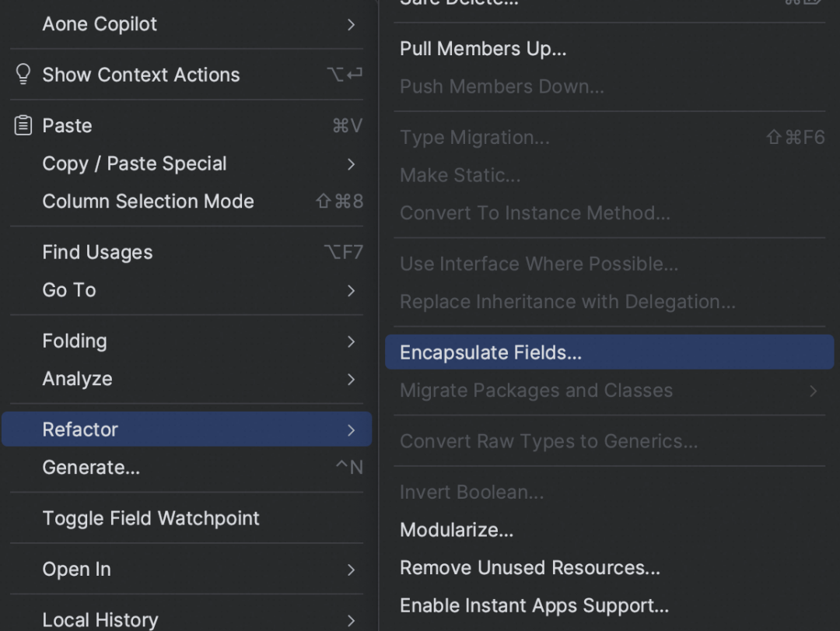Enable Column Selection Mode
This screenshot has height=631, width=840.
pyautogui.click(x=187, y=202)
